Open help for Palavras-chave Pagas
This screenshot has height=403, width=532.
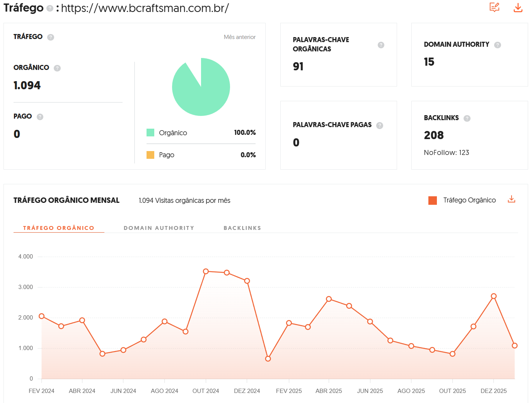tap(380, 125)
